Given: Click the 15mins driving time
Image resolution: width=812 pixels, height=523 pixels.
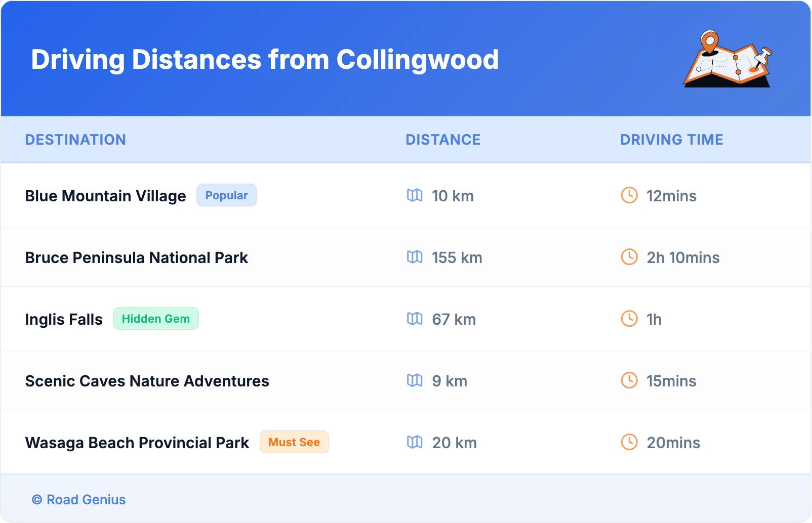Looking at the screenshot, I should pyautogui.click(x=671, y=381).
